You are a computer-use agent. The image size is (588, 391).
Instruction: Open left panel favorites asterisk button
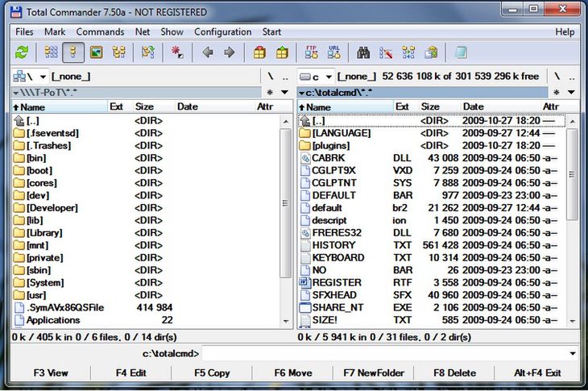coord(270,93)
